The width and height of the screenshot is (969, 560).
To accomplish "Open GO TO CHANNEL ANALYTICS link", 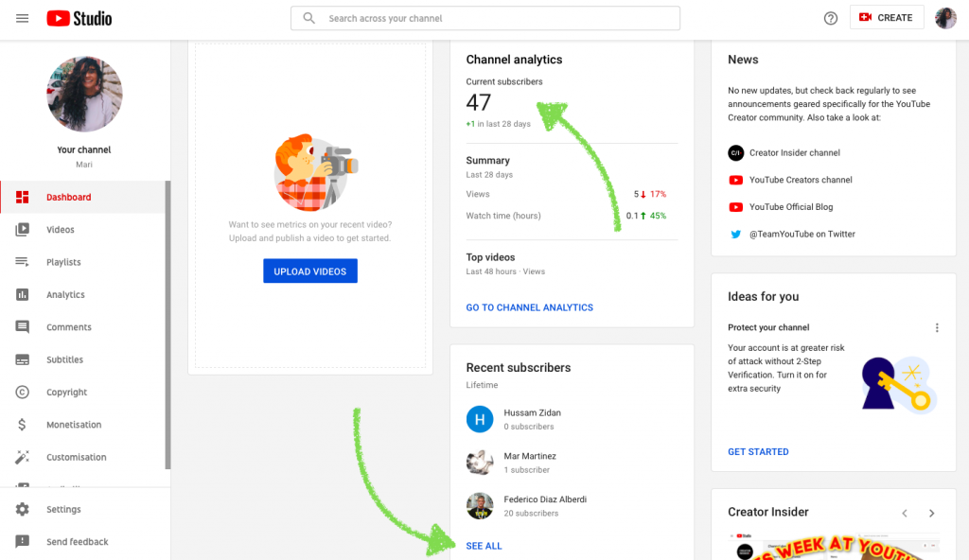I will pyautogui.click(x=529, y=306).
